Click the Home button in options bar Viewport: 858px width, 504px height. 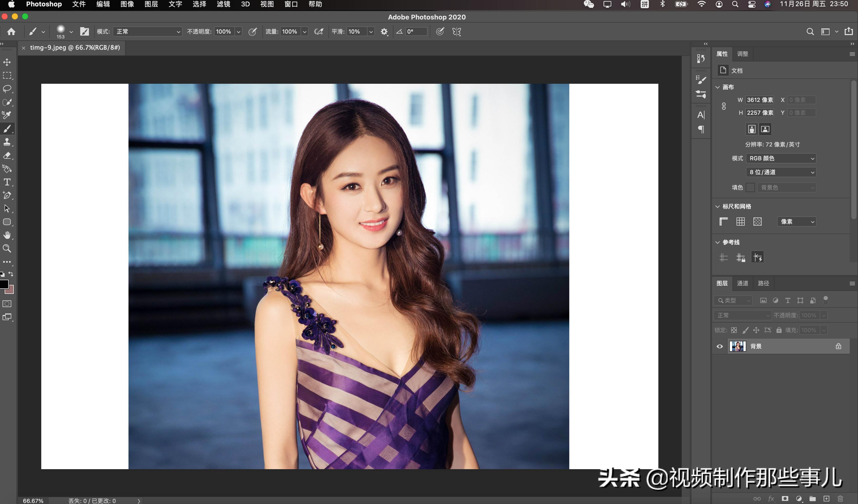tap(11, 32)
